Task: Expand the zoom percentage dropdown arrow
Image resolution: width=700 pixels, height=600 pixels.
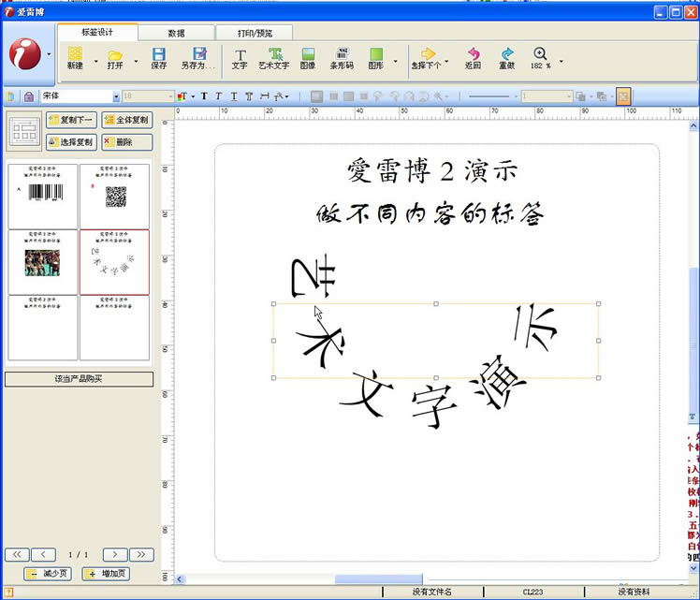Action: tap(561, 61)
